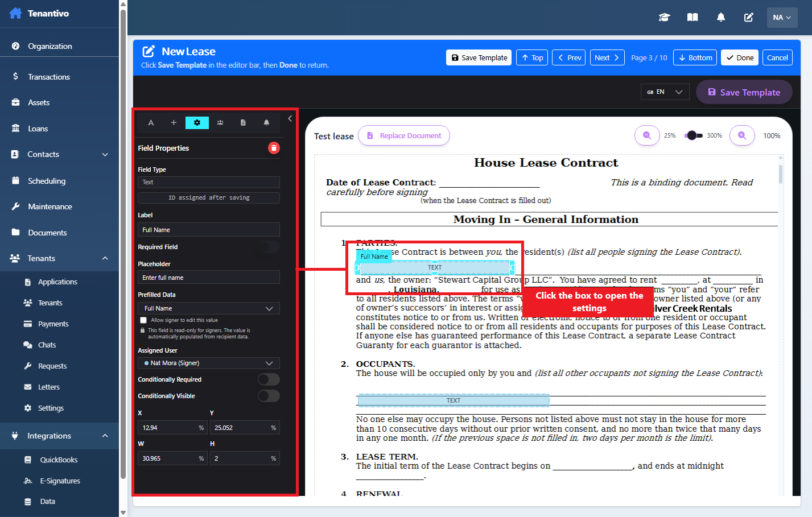The image size is (812, 517).
Task: Select QuickBooks under Integrations
Action: (59, 460)
